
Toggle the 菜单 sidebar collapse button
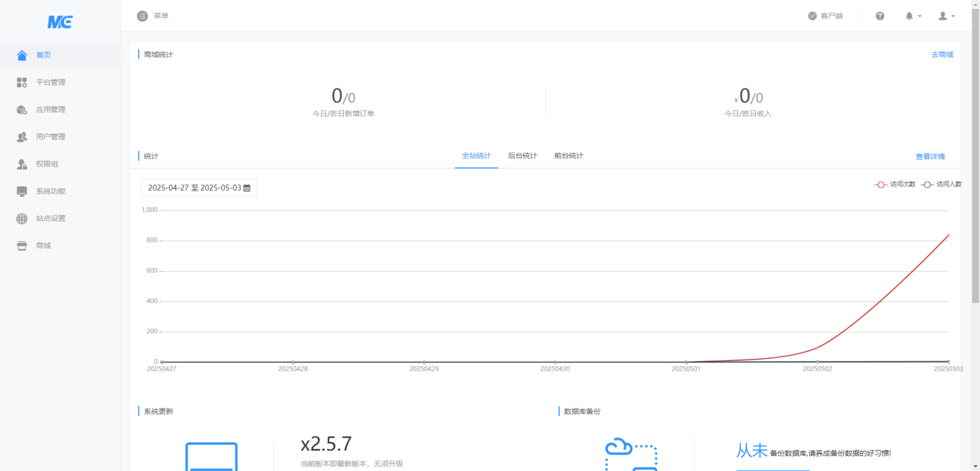142,16
